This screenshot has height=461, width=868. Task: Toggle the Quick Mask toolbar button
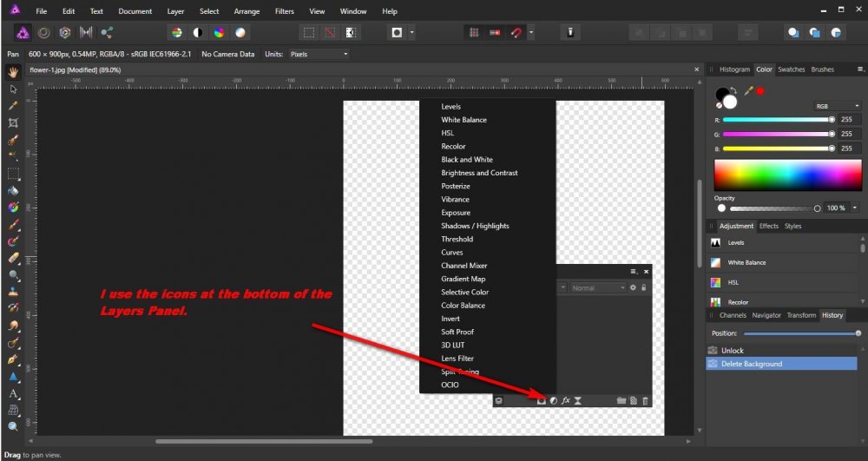(x=397, y=33)
